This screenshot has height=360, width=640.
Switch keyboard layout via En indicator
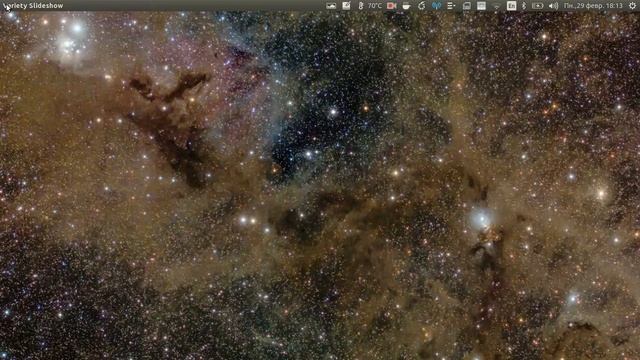click(x=511, y=6)
